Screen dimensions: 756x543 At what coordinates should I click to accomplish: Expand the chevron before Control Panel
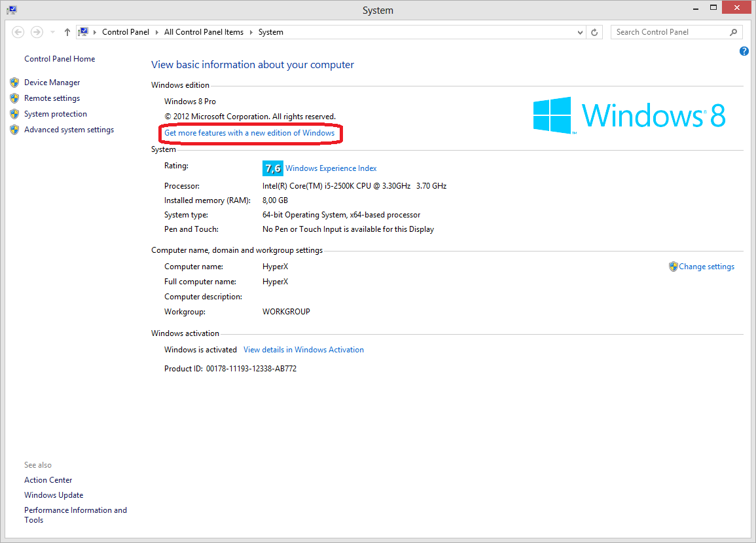[x=94, y=32]
